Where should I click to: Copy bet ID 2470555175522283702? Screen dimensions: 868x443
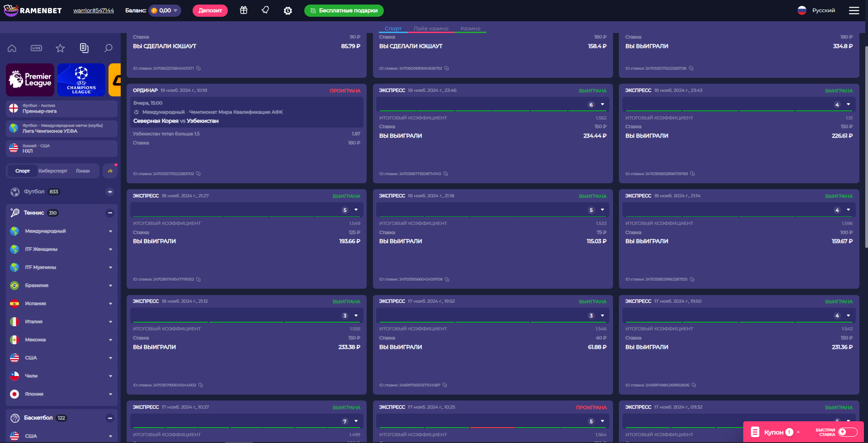pyautogui.click(x=198, y=174)
